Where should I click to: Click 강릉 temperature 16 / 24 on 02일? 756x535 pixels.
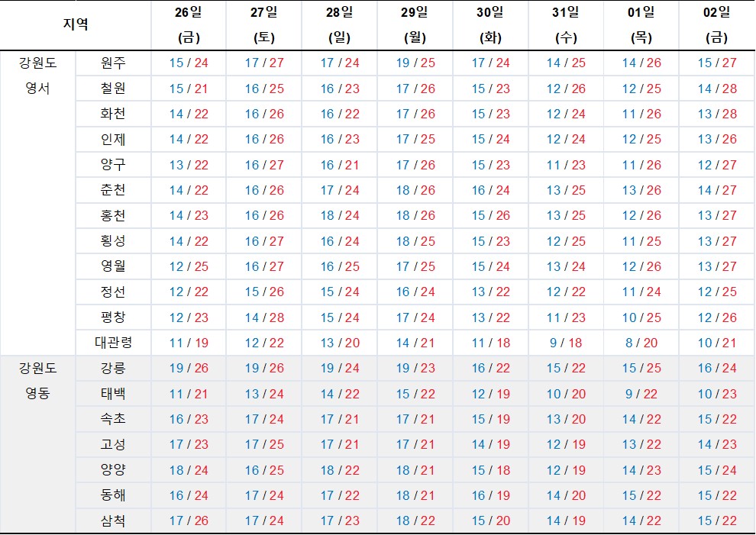coord(717,368)
